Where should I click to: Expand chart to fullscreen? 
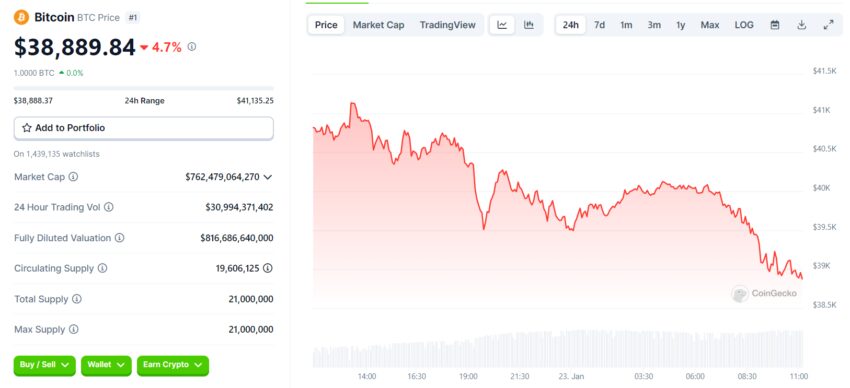click(x=828, y=25)
